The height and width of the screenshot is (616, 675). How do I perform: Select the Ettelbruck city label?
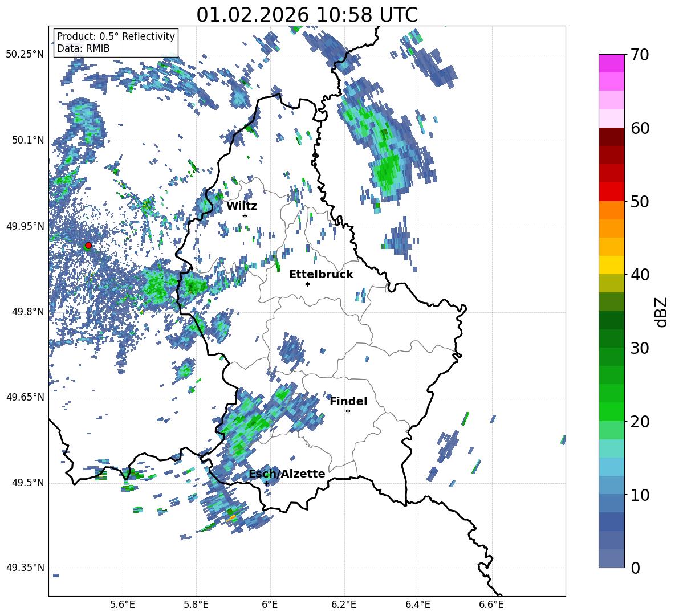[321, 275]
